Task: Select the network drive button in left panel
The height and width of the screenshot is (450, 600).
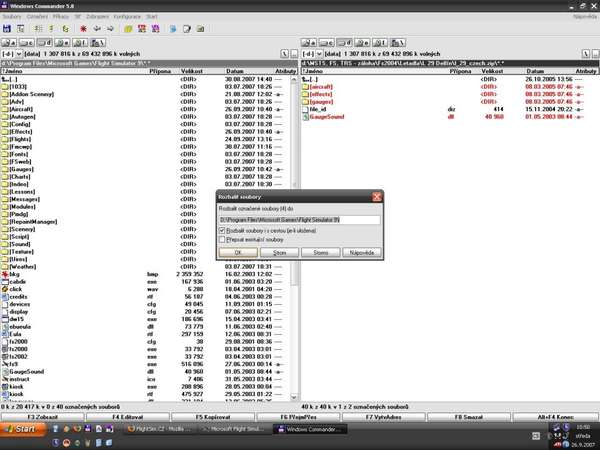Action: pyautogui.click(x=98, y=43)
